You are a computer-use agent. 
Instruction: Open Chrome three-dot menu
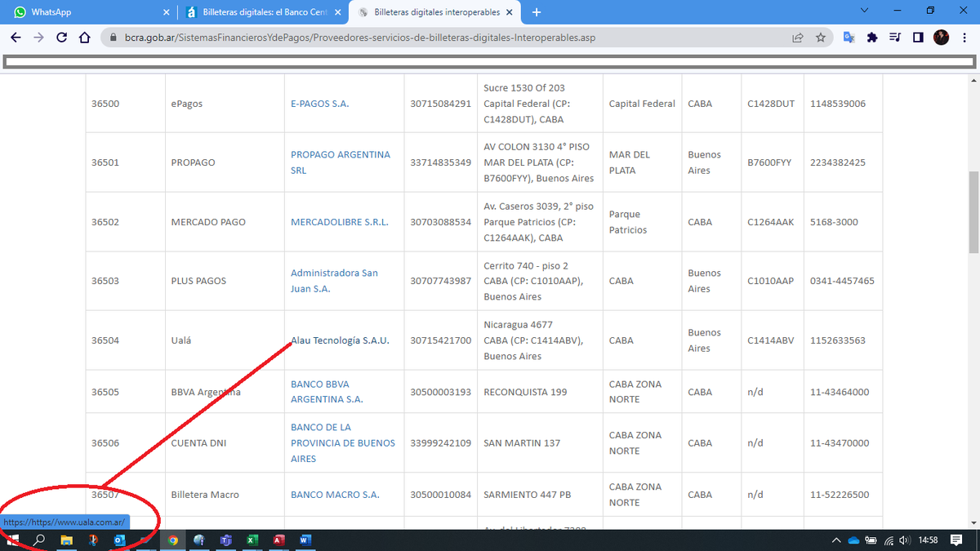pos(964,38)
